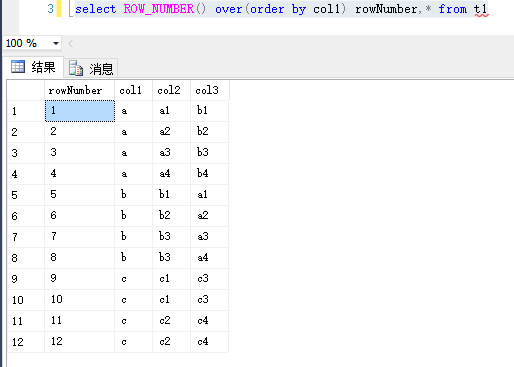Click col2 cell a2 in row 2
The height and width of the screenshot is (367, 514).
point(171,132)
